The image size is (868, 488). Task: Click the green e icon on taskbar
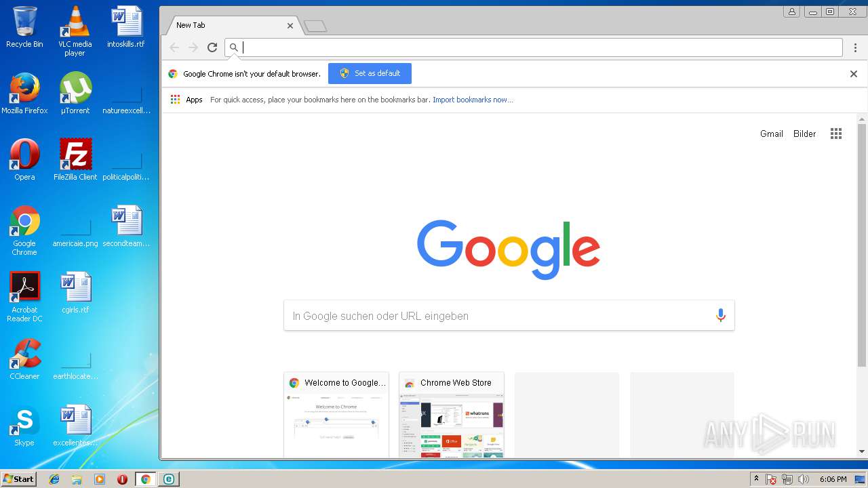coord(168,479)
